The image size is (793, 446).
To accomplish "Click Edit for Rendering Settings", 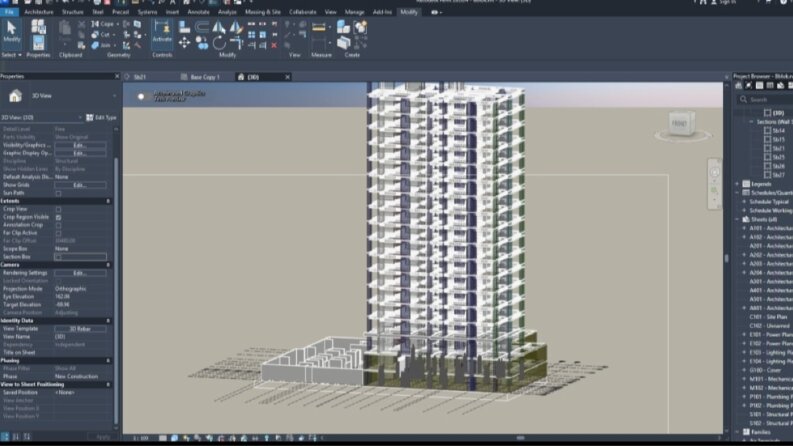I will 80,273.
